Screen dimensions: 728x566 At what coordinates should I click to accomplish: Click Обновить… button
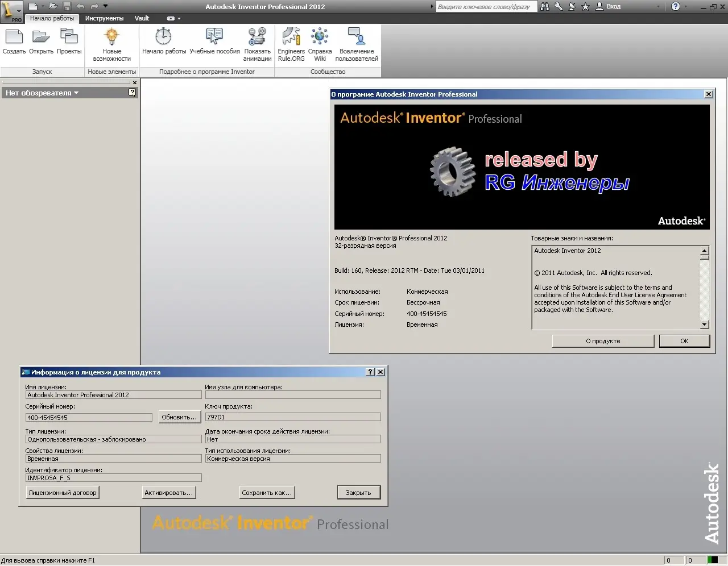tap(179, 417)
